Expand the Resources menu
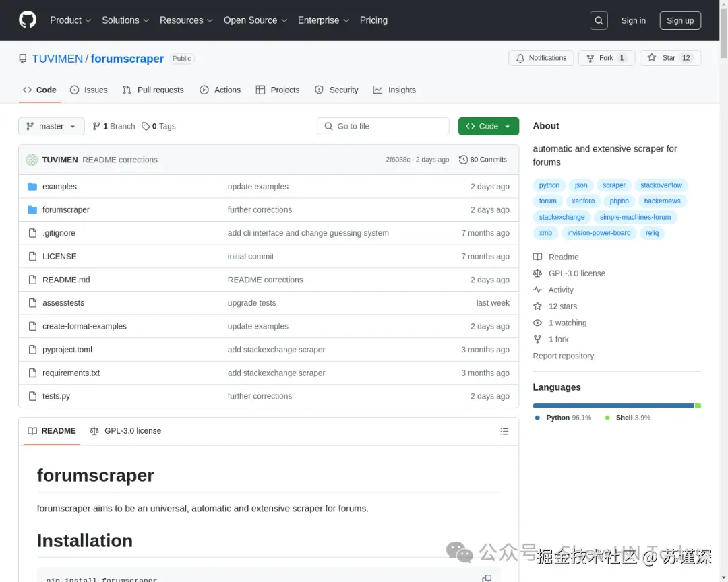This screenshot has width=728, height=582. [186, 20]
